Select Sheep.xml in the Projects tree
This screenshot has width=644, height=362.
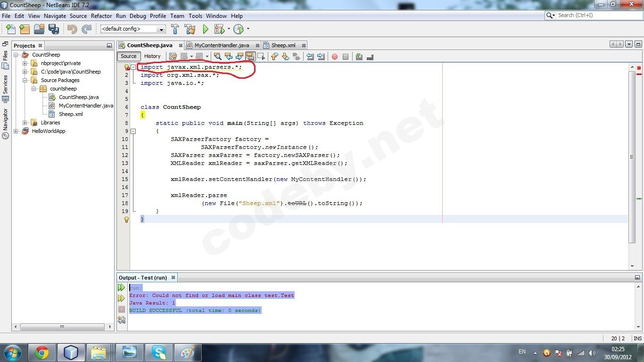(x=70, y=114)
